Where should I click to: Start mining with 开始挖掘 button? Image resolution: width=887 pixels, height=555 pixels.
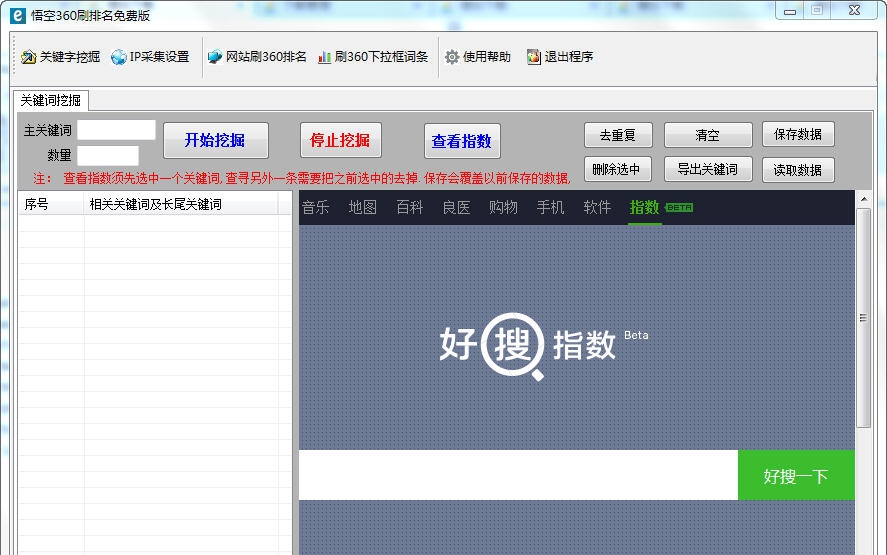[x=216, y=140]
